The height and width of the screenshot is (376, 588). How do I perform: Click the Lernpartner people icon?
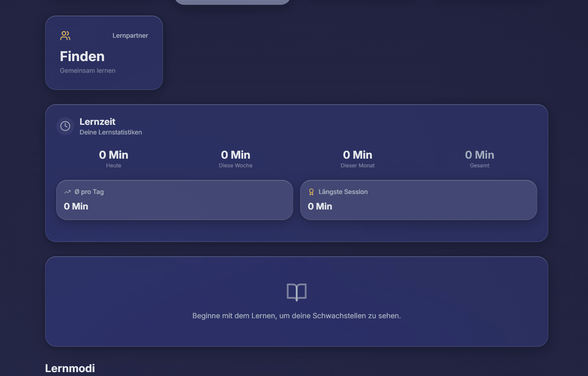pyautogui.click(x=65, y=36)
